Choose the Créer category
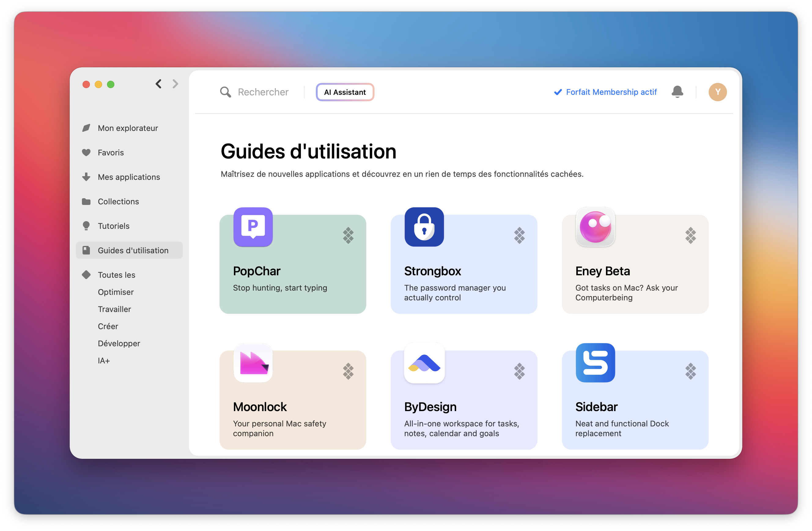This screenshot has height=531, width=812. pyautogui.click(x=108, y=326)
